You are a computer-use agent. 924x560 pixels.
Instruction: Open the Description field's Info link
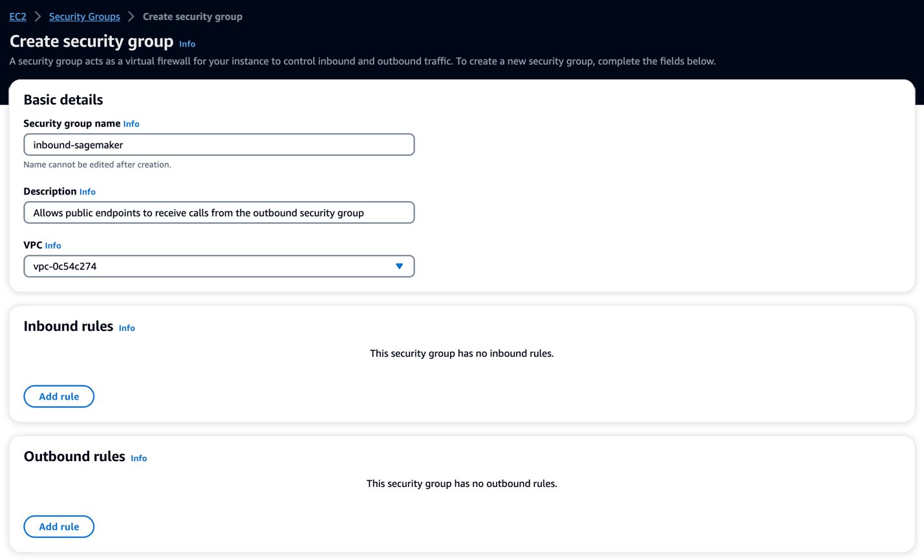pos(87,191)
